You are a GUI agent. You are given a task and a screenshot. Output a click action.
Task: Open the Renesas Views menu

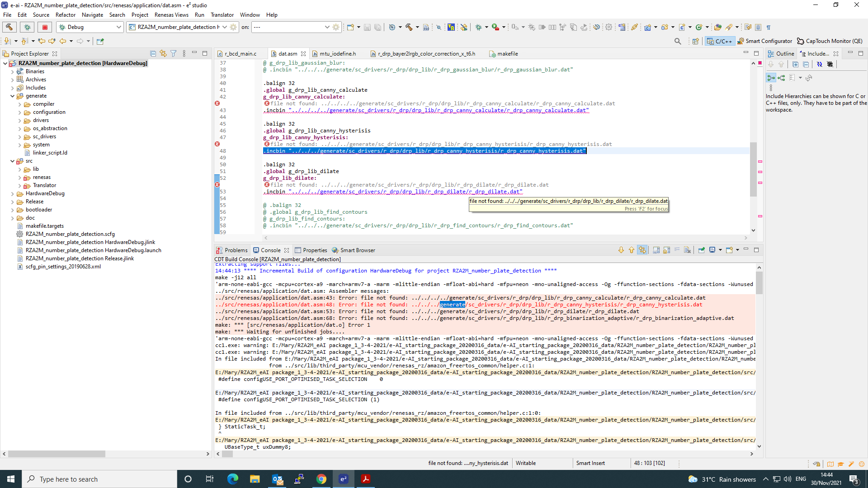click(x=171, y=15)
